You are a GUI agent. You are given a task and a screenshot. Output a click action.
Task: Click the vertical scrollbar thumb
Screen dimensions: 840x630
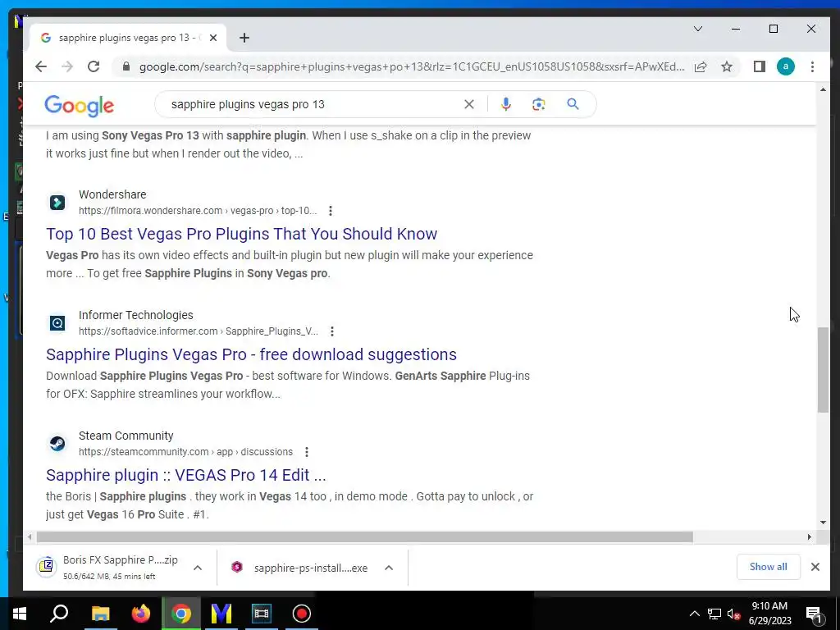tap(823, 370)
